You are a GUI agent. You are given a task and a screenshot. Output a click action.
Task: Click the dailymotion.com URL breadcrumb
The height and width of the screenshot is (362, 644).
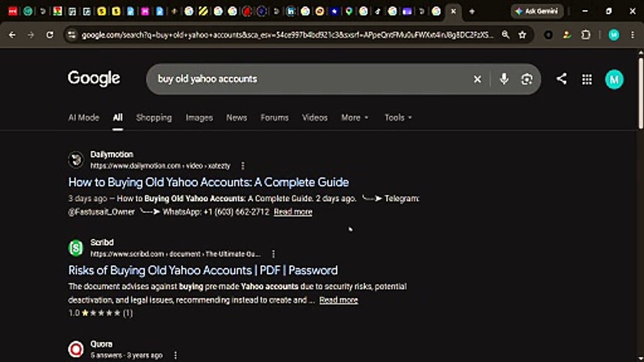pos(160,166)
